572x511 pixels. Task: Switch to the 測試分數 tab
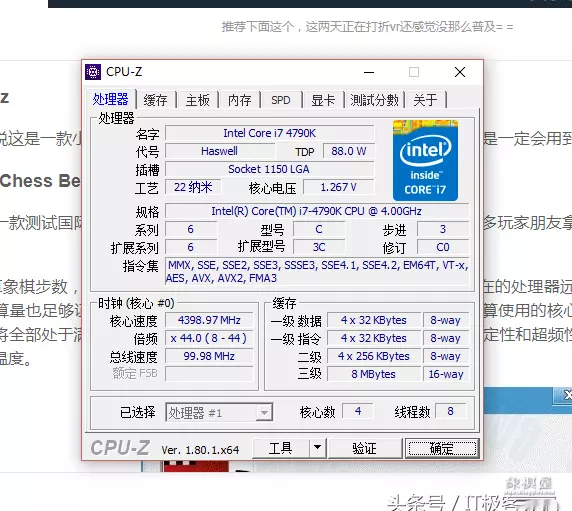375,100
